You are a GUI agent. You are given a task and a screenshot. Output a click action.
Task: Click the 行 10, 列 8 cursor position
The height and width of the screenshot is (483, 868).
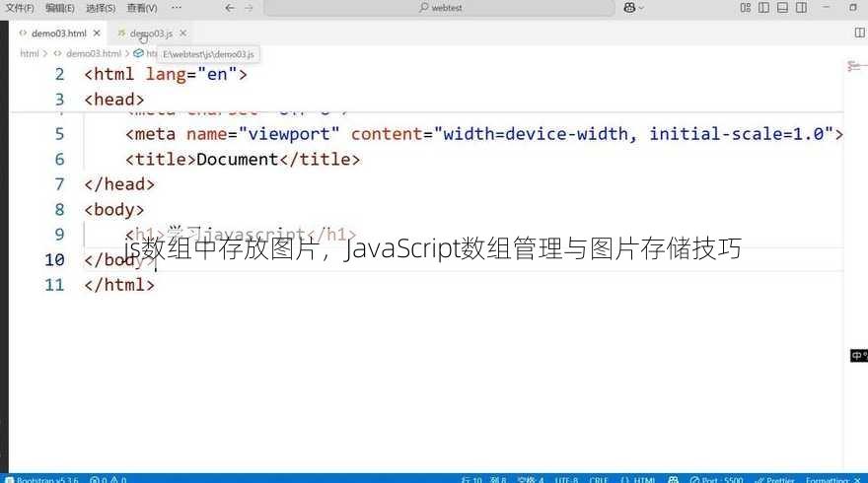click(482, 479)
